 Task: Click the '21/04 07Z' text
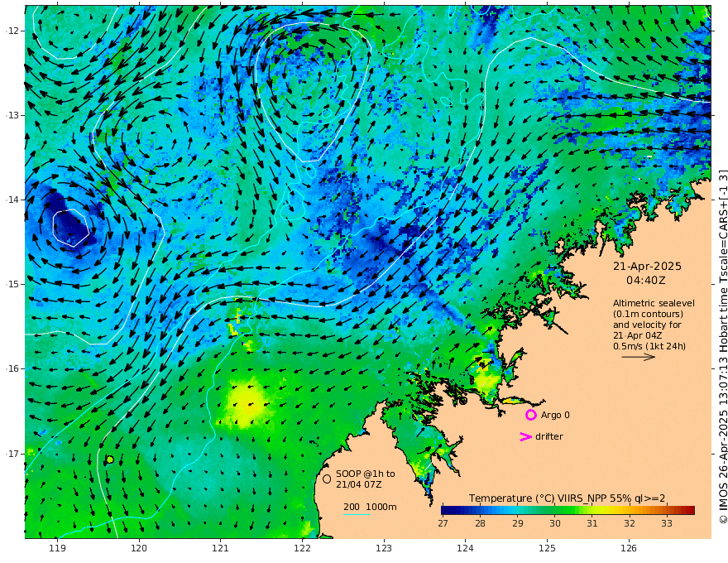[x=359, y=484]
